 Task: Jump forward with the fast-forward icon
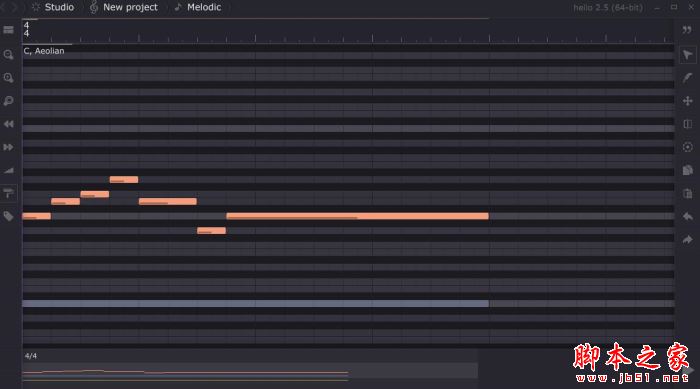pos(8,147)
